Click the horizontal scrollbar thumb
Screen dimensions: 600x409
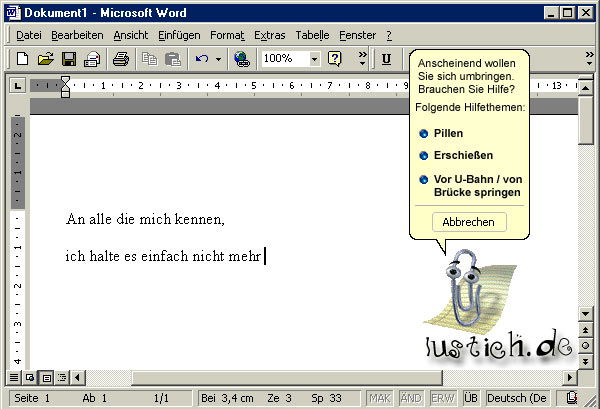coord(287,378)
